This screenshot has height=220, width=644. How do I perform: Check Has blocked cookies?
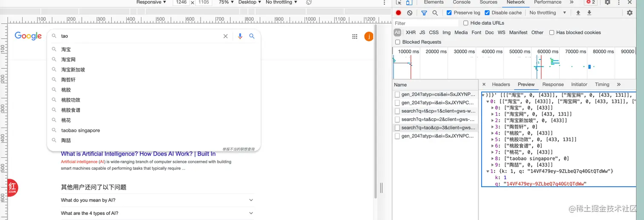tap(552, 32)
